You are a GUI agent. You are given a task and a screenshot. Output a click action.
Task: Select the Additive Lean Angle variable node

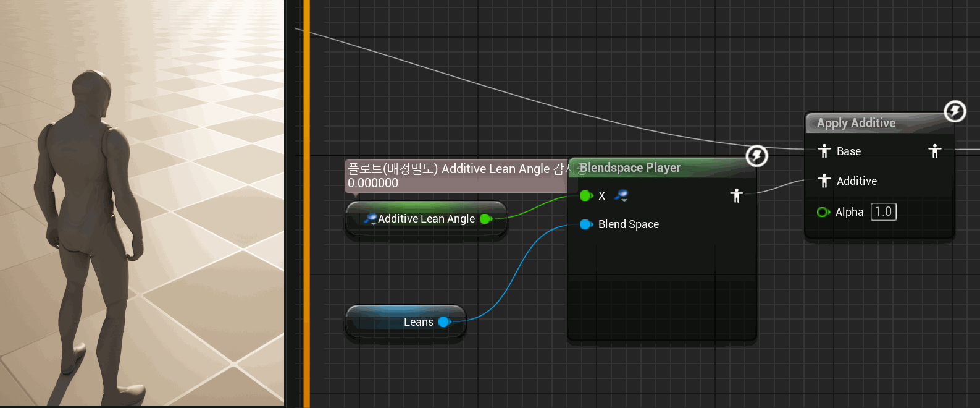tap(426, 219)
